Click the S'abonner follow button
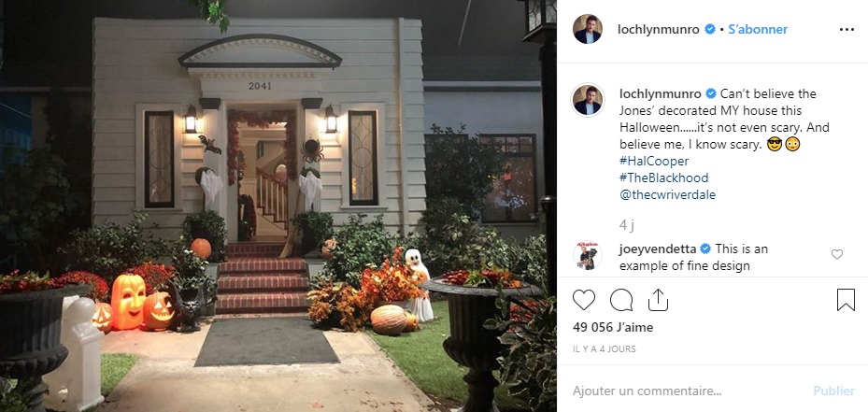Image resolution: width=868 pixels, height=412 pixels. pos(758,29)
